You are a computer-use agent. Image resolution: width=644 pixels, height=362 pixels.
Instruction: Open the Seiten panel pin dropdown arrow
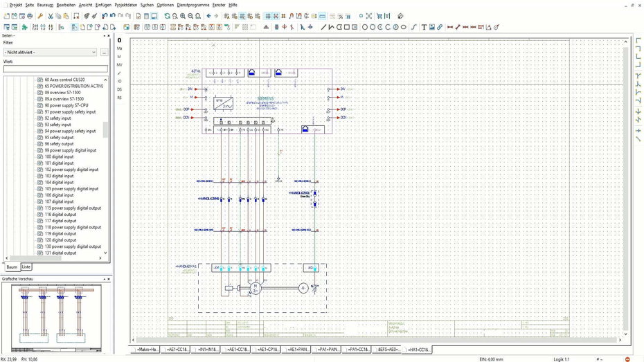point(104,36)
